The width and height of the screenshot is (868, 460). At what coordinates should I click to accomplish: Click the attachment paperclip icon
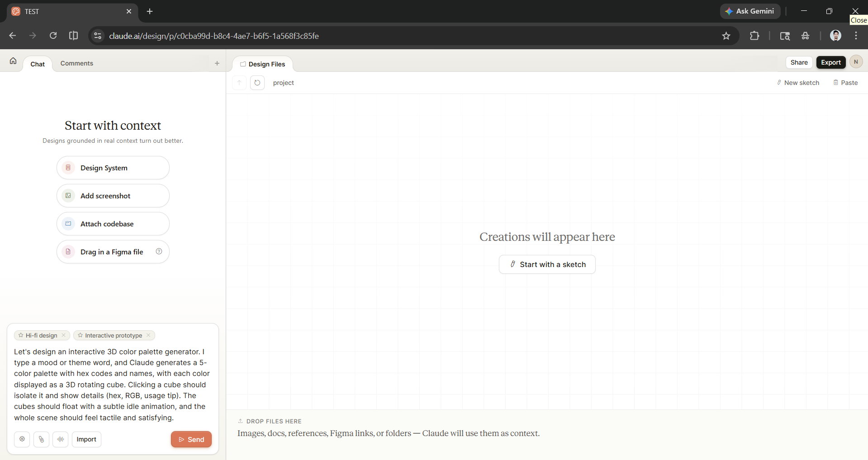[x=41, y=439]
